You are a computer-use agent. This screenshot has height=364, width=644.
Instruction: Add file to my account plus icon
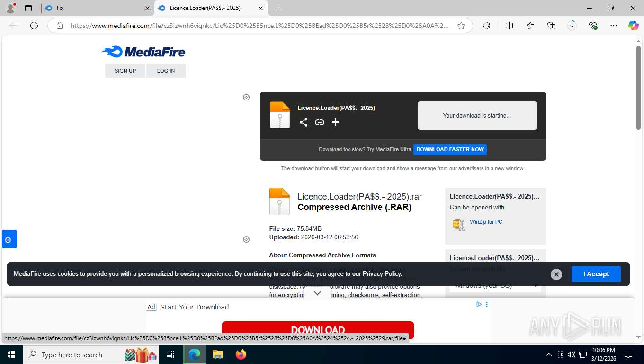(x=335, y=122)
